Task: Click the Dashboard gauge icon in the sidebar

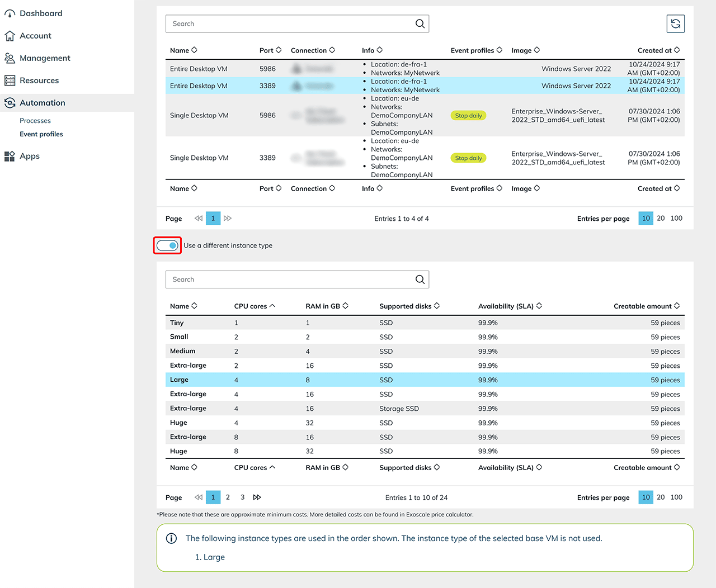Action: [x=10, y=13]
